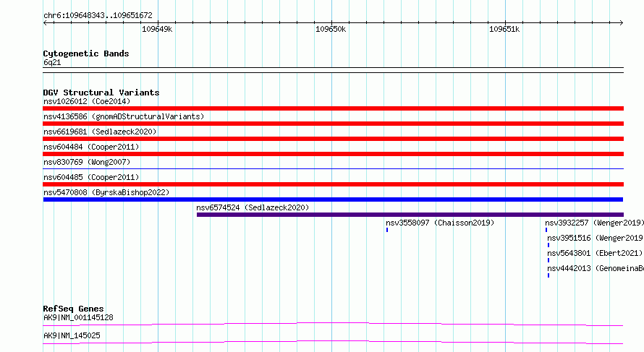Click the purple bar under nsv6574524
Viewport: 644px width, 352px height.
[410, 215]
